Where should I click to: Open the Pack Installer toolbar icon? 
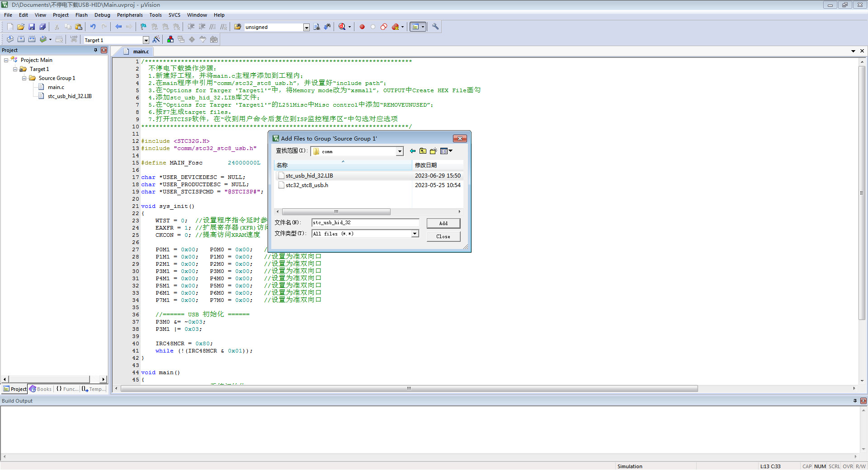(214, 39)
